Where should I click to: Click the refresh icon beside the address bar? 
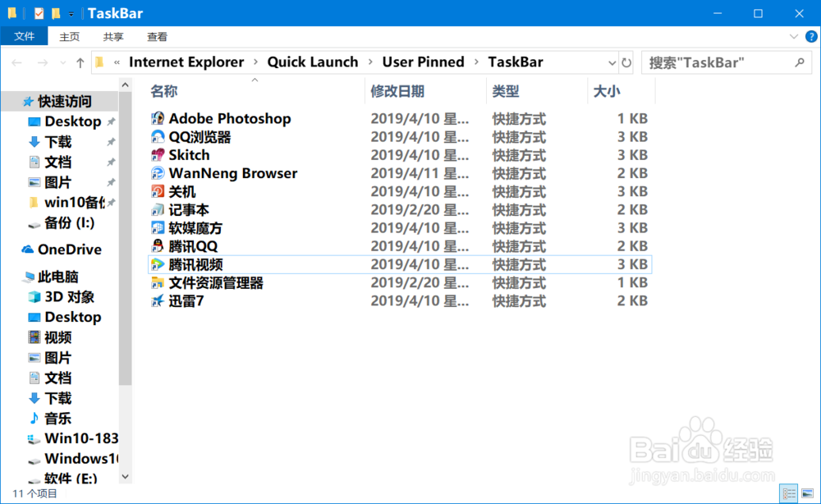click(x=626, y=62)
